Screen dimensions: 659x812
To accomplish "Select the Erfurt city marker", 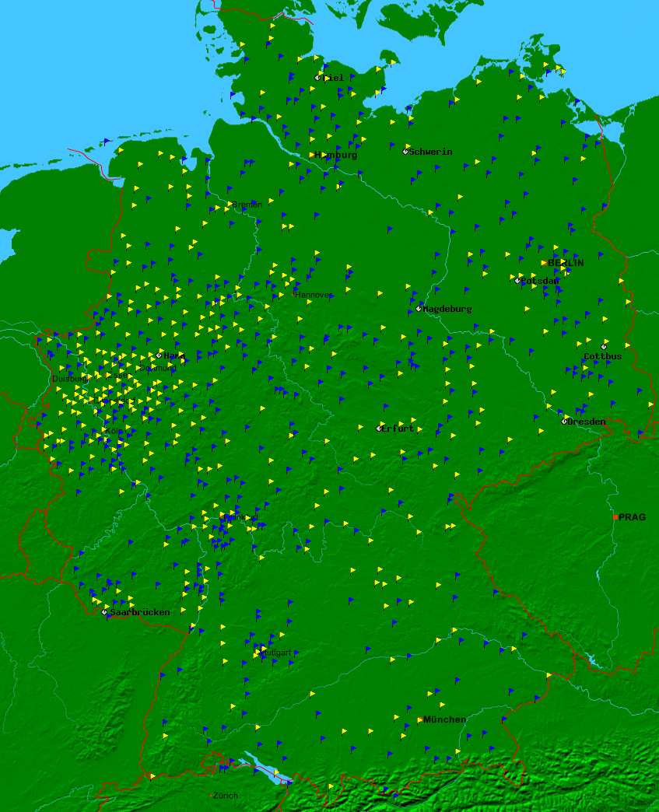I will [x=379, y=429].
